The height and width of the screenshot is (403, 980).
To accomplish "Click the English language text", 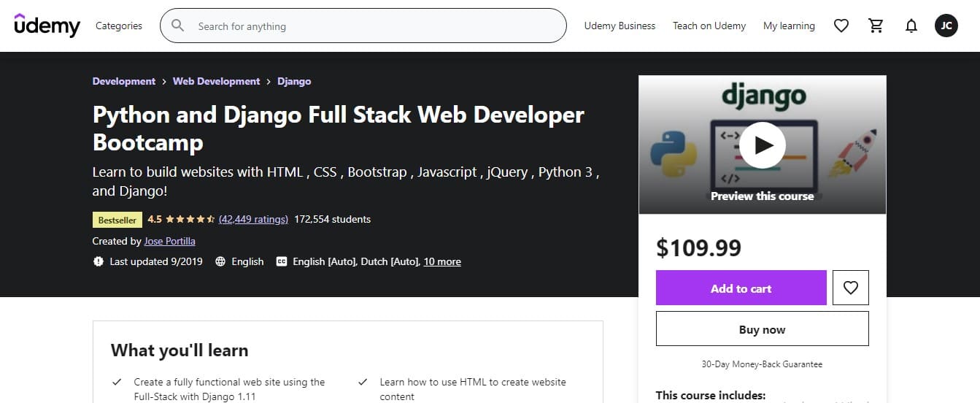I will [x=247, y=261].
